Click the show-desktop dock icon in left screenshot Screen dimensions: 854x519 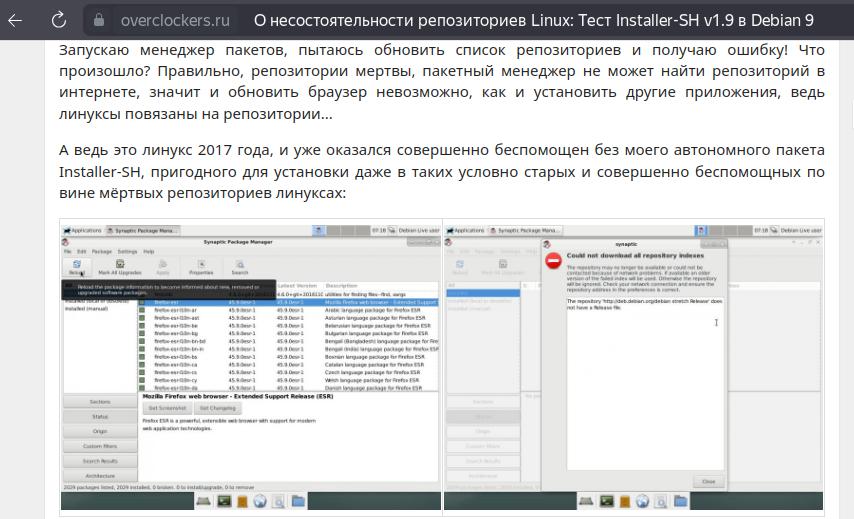pyautogui.click(x=204, y=501)
